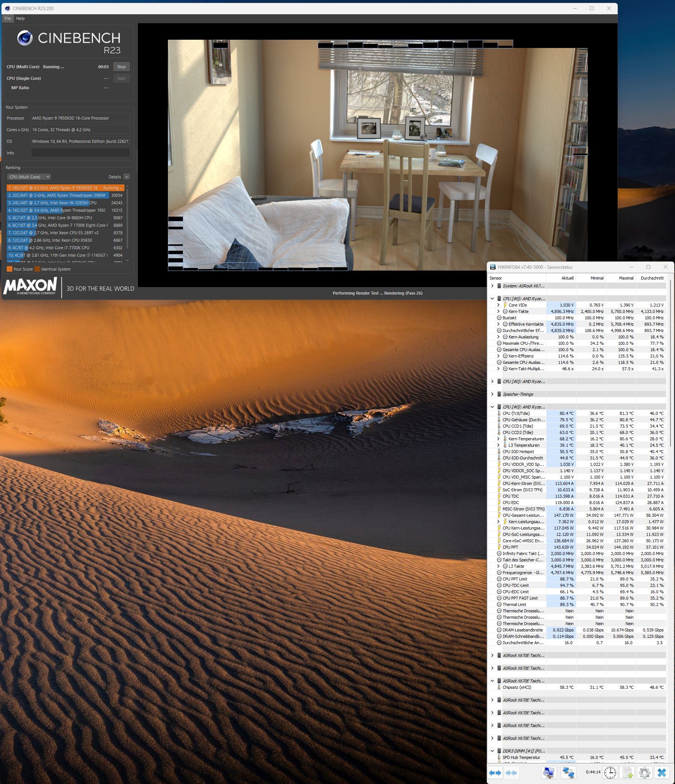Click the HWiNFO64 app icon in its title bar
The image size is (675, 784).
click(492, 267)
